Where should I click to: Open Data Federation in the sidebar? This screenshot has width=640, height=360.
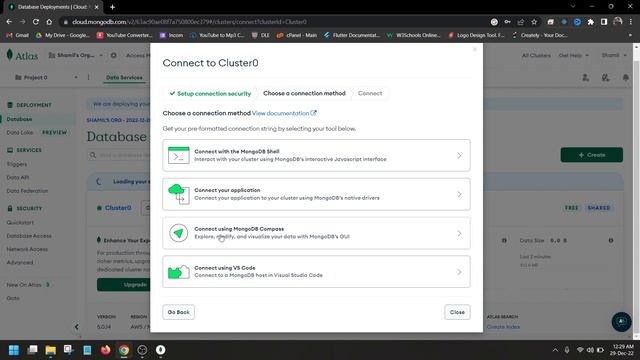coord(27,191)
